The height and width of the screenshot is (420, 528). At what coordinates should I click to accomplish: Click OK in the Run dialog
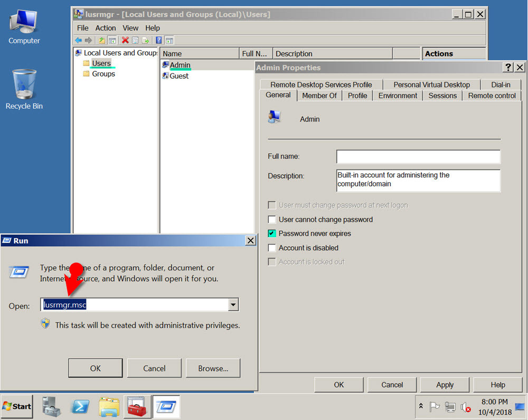pos(95,368)
